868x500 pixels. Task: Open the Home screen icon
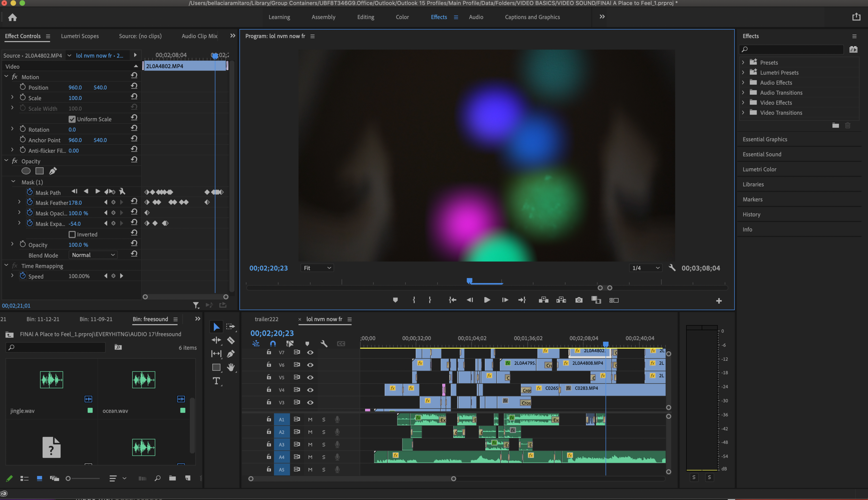[12, 17]
